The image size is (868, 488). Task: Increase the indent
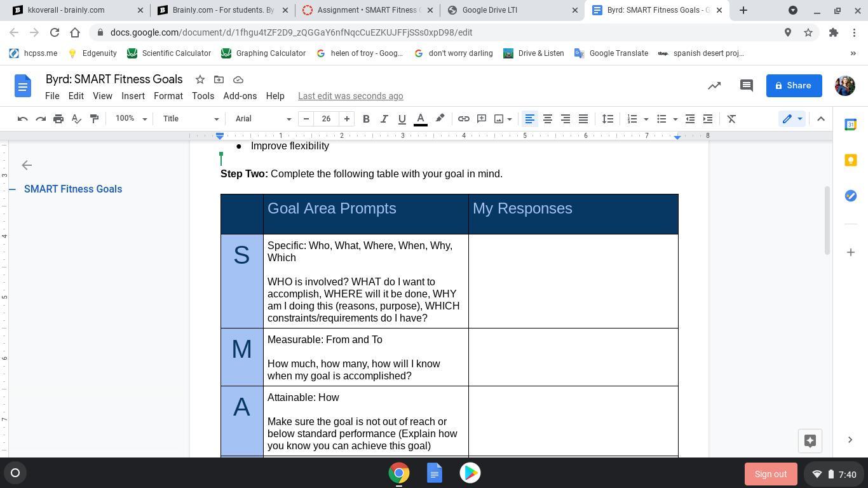tap(708, 119)
